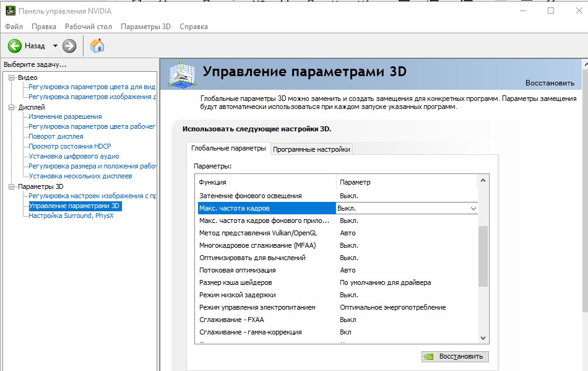Select the Глобальные параметры tab

point(228,148)
